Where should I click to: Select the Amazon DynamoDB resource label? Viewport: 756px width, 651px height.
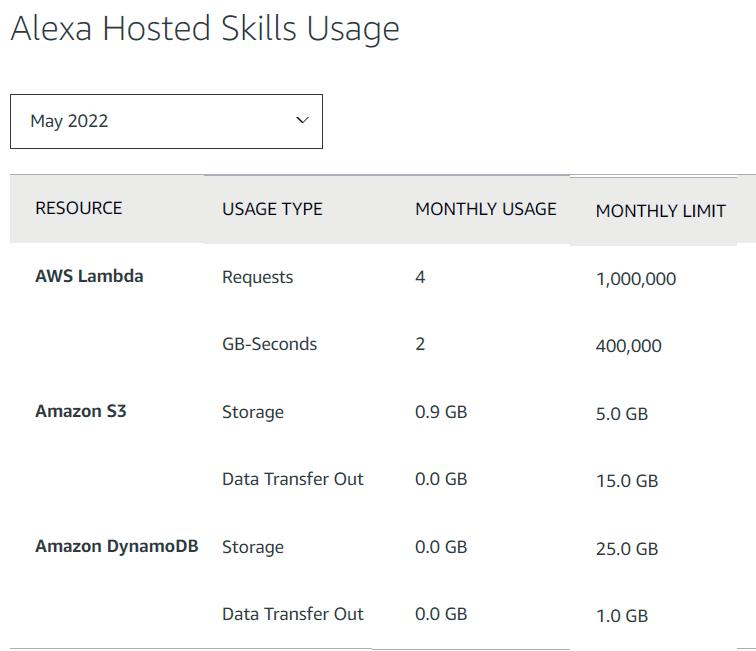click(116, 546)
